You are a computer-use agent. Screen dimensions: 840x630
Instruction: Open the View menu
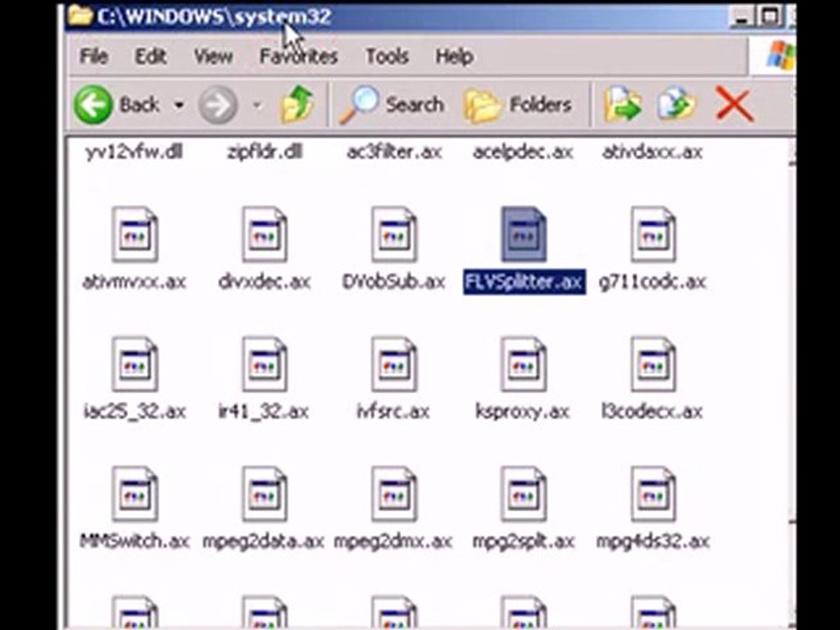tap(213, 56)
